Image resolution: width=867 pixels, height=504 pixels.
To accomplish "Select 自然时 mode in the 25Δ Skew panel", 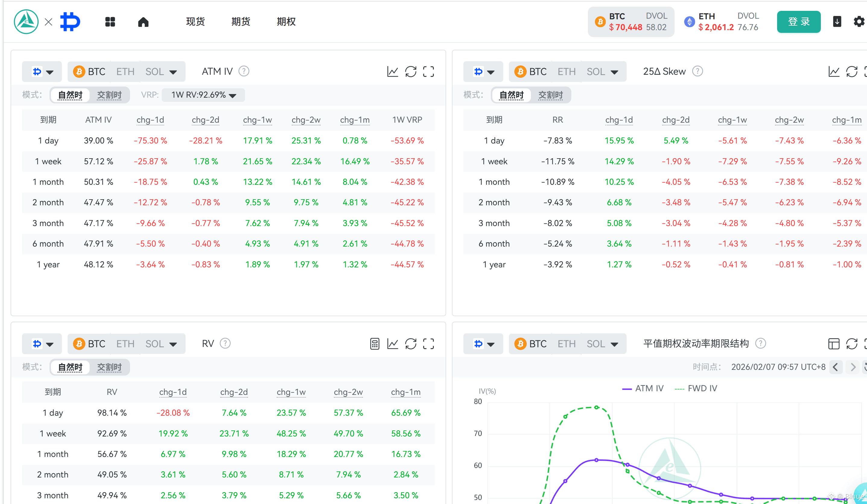I will pos(511,95).
